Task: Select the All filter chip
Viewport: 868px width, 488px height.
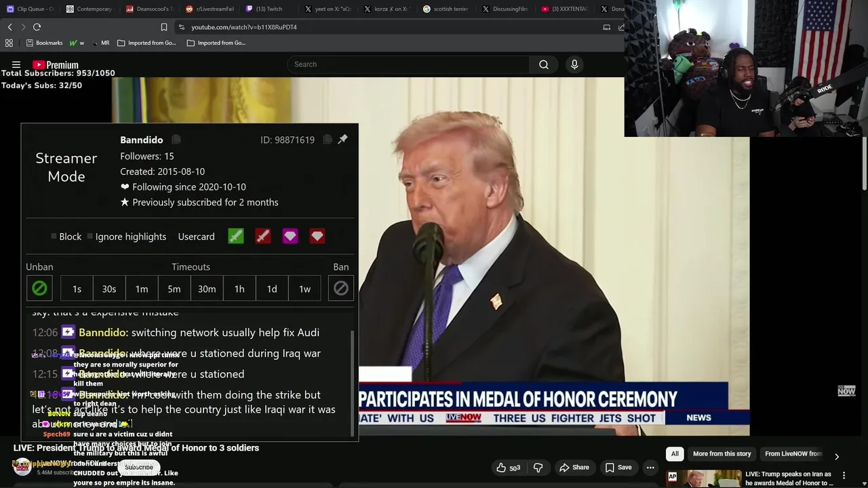Action: click(x=675, y=453)
